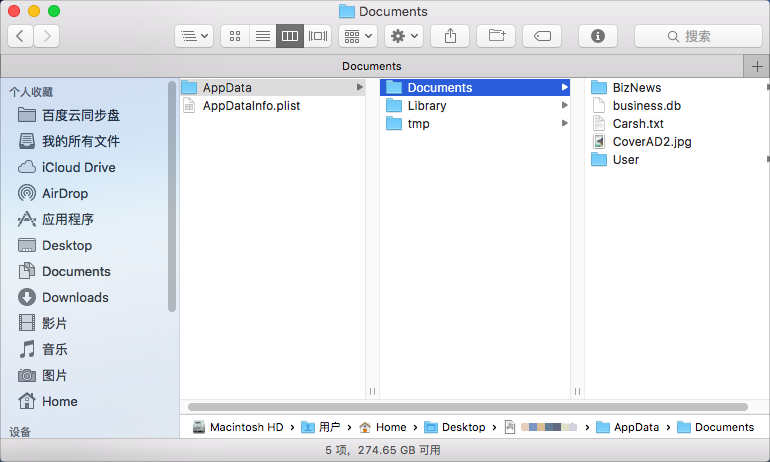The image size is (770, 462).
Task: Focus the 搜索 search field
Action: tap(698, 36)
